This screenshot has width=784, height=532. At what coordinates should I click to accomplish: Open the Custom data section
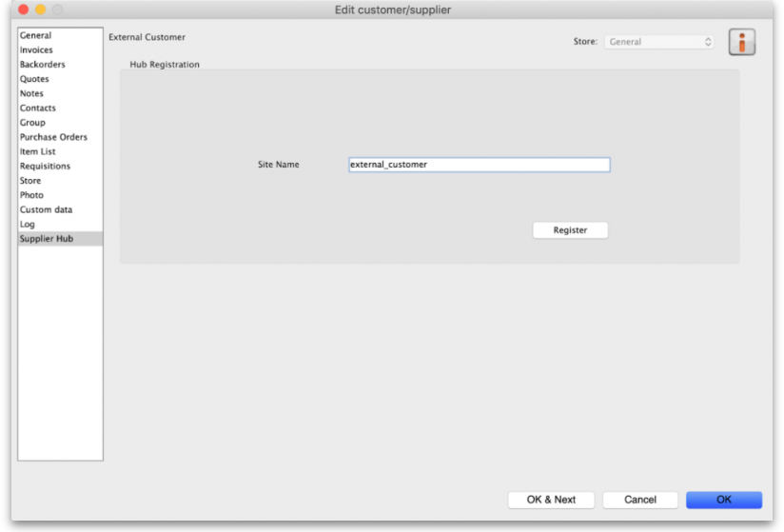pos(46,209)
